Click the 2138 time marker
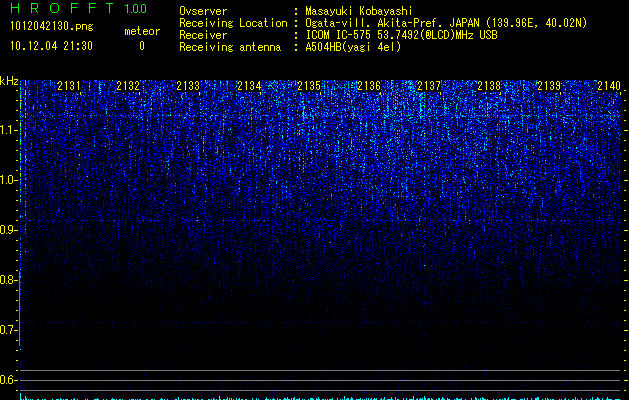 click(489, 86)
